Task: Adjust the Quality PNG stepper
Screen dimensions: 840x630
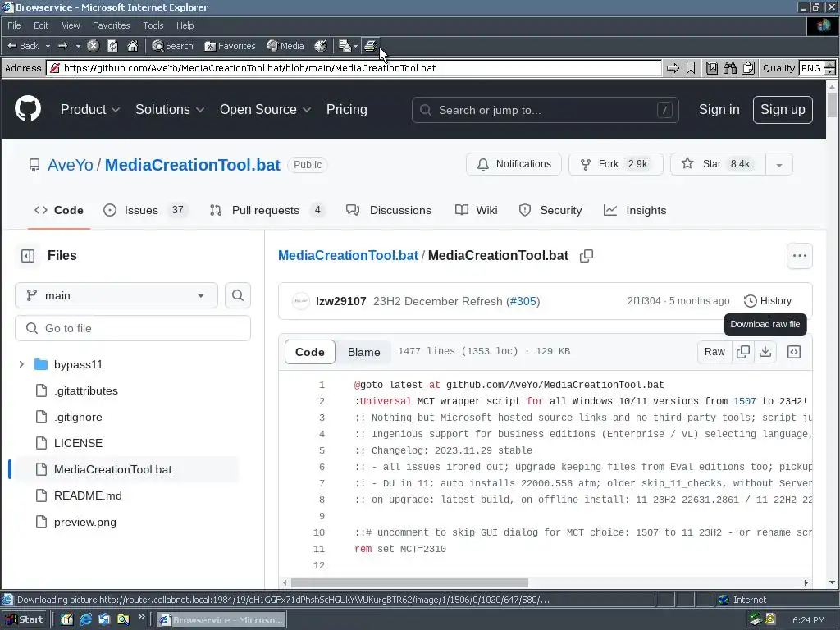Action: pos(829,68)
